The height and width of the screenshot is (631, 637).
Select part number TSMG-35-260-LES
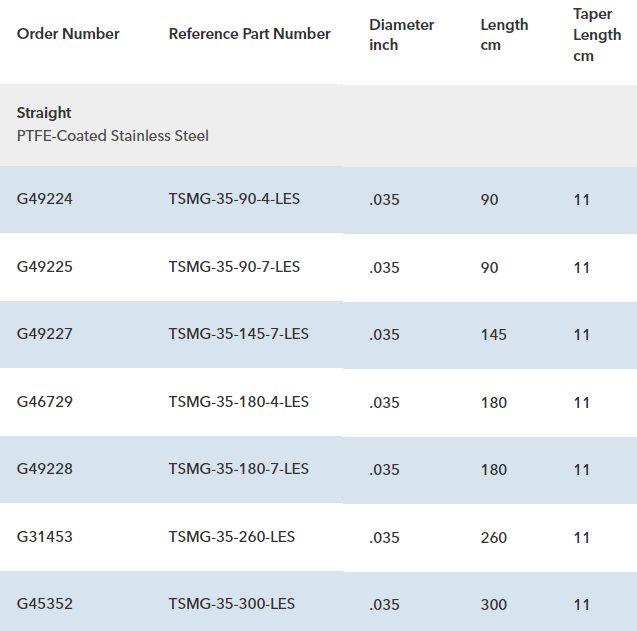click(x=232, y=537)
